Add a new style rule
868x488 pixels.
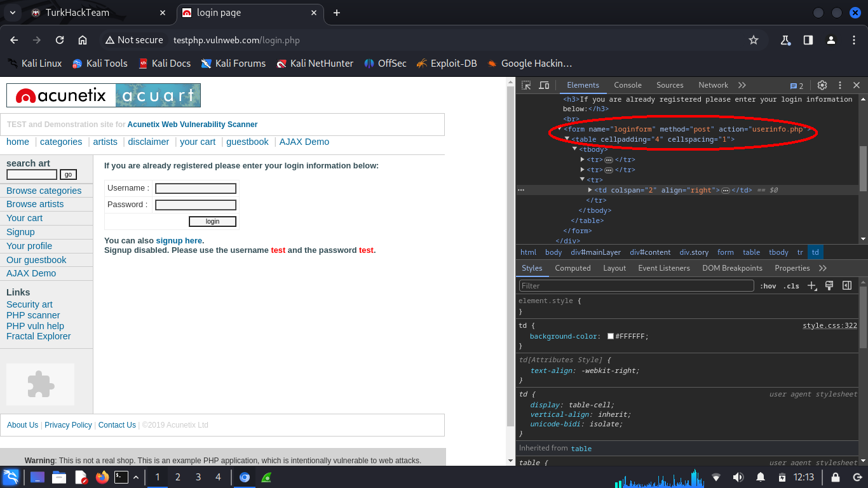coord(811,286)
